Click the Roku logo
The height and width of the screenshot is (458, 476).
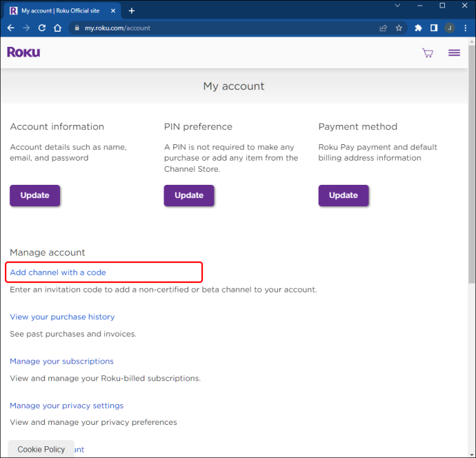pyautogui.click(x=23, y=52)
